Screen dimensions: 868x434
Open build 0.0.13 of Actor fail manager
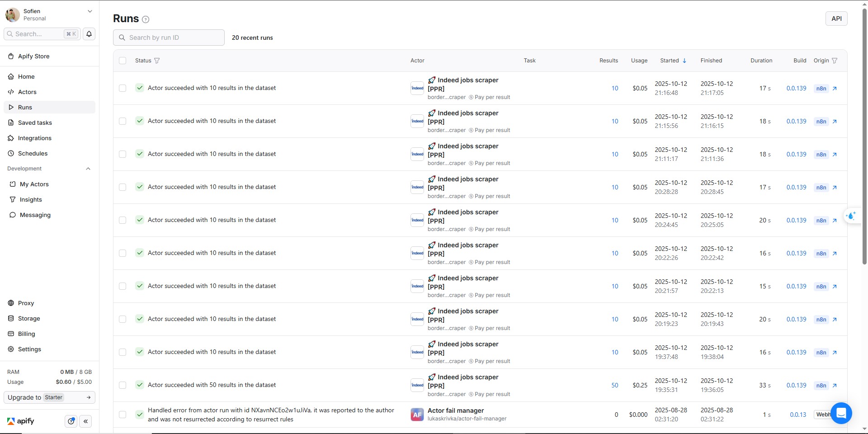(x=798, y=415)
